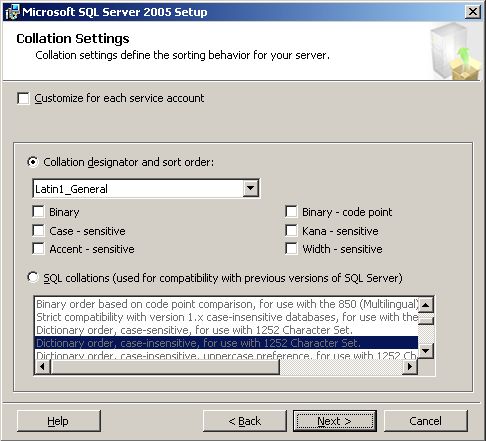
Task: Proceed with the Next > button
Action: click(x=335, y=421)
